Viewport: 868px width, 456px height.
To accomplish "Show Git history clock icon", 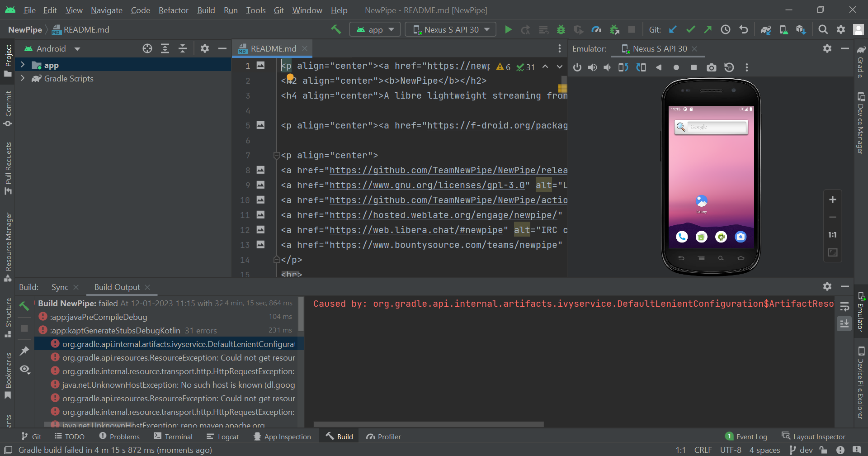I will click(726, 30).
